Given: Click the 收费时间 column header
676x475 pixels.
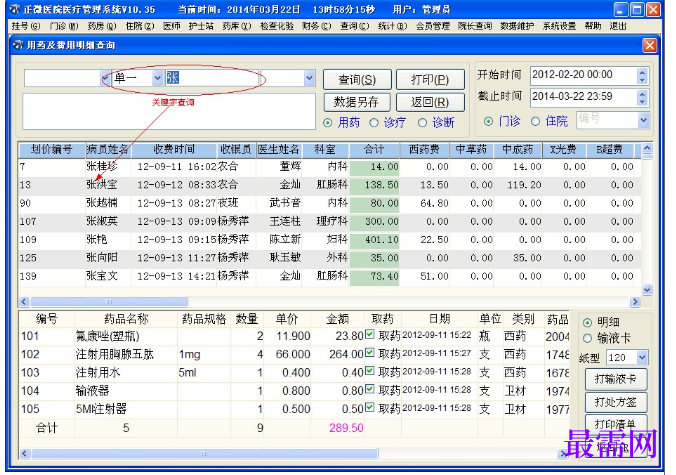Looking at the screenshot, I should (174, 150).
